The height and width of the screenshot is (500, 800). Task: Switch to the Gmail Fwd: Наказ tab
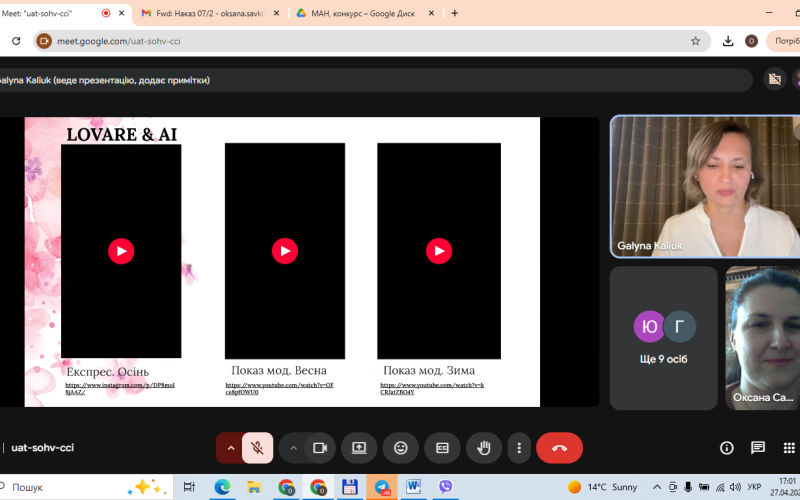[x=209, y=13]
